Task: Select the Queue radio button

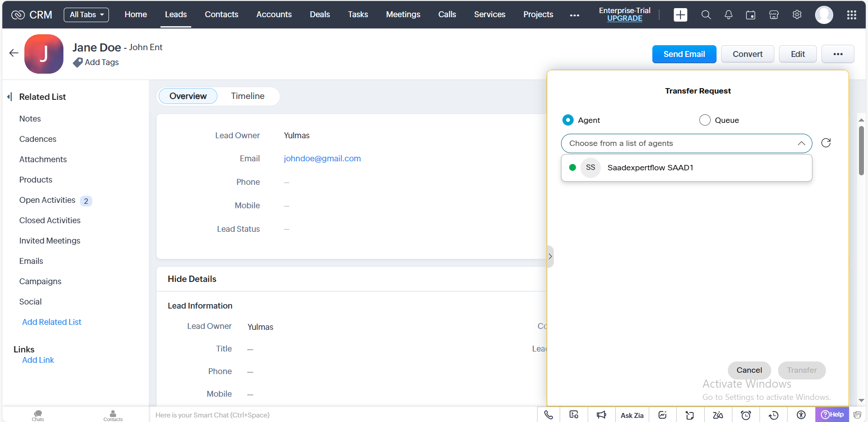Action: [705, 120]
